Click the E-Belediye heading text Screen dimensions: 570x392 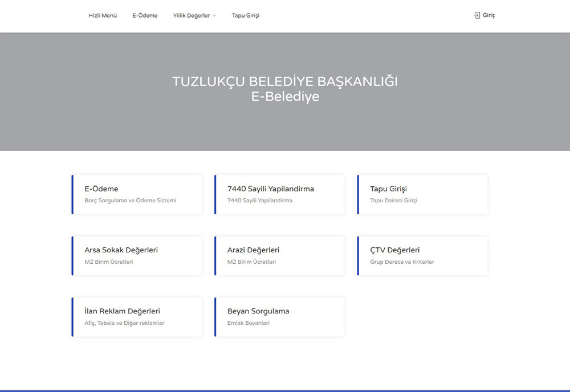coord(286,96)
